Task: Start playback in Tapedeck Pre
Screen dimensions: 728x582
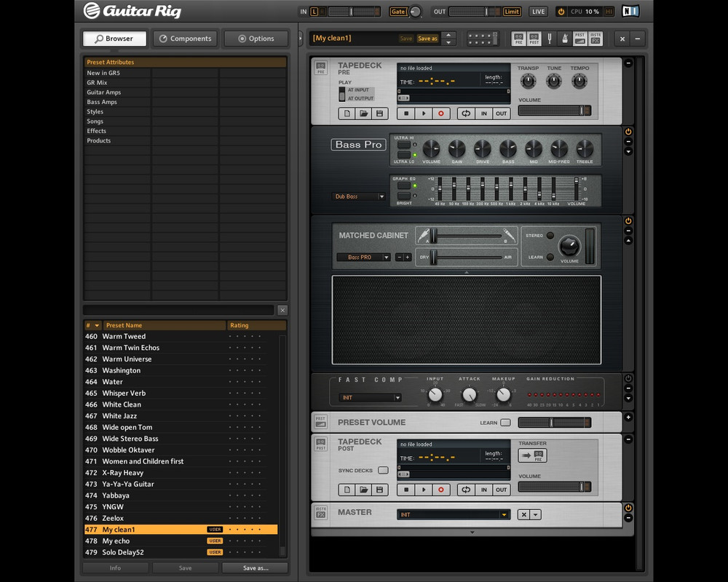Action: (424, 113)
